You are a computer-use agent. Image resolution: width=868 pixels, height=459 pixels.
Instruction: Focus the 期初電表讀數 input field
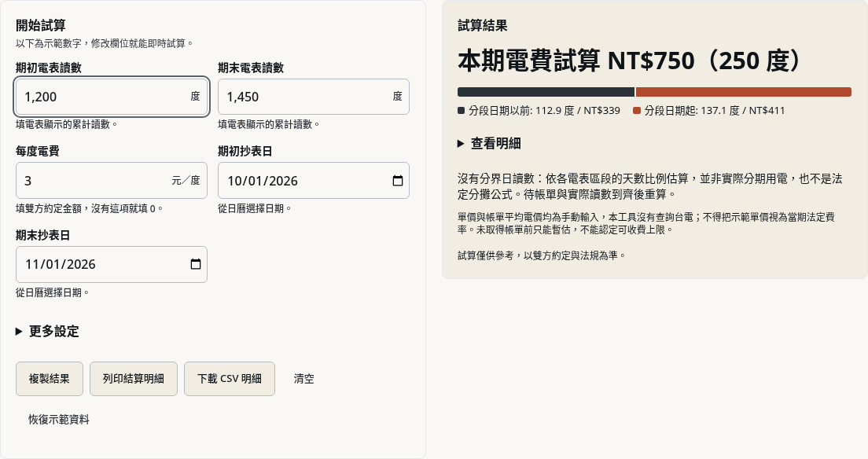tap(112, 97)
